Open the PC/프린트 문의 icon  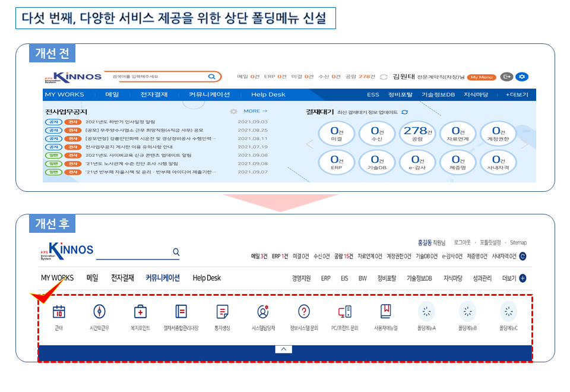(344, 312)
